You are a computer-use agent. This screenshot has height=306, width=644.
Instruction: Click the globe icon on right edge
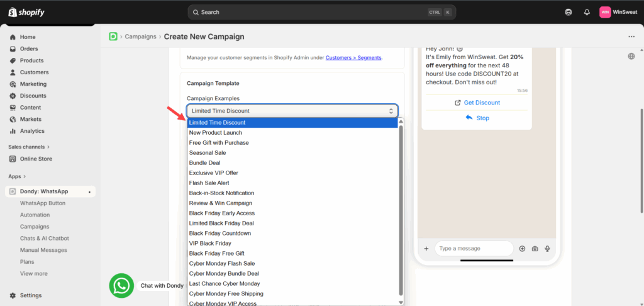(x=631, y=57)
